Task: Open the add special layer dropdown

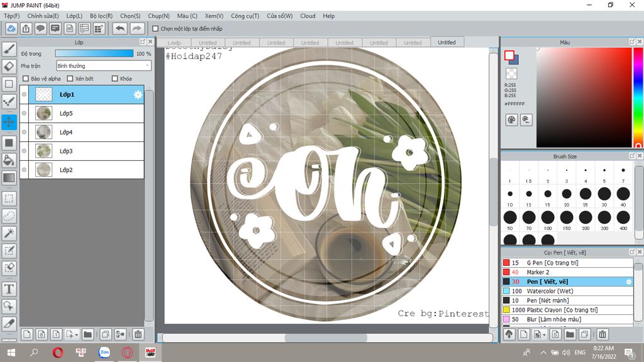Action: pos(72,334)
